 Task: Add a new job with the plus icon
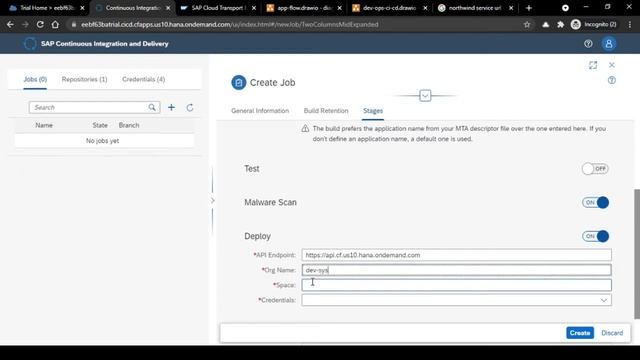[x=171, y=107]
